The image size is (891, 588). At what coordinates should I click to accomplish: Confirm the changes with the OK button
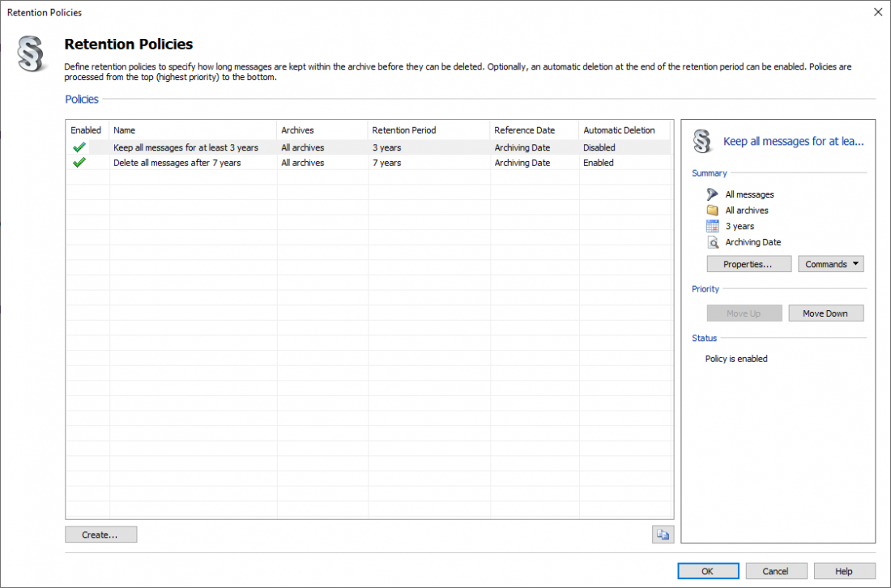707,571
